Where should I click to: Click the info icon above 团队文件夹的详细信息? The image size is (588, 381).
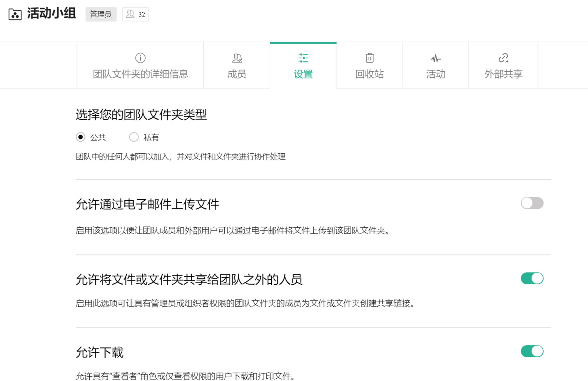140,58
